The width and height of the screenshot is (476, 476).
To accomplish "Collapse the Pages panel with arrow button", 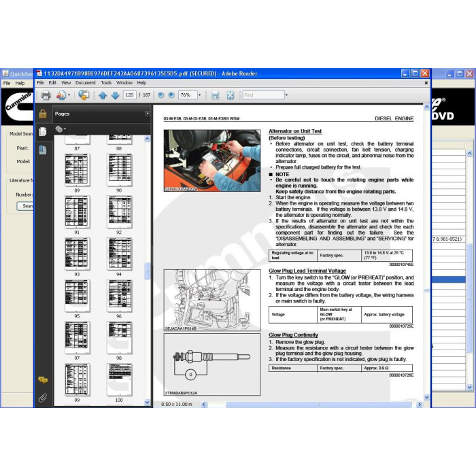I will point(148,114).
